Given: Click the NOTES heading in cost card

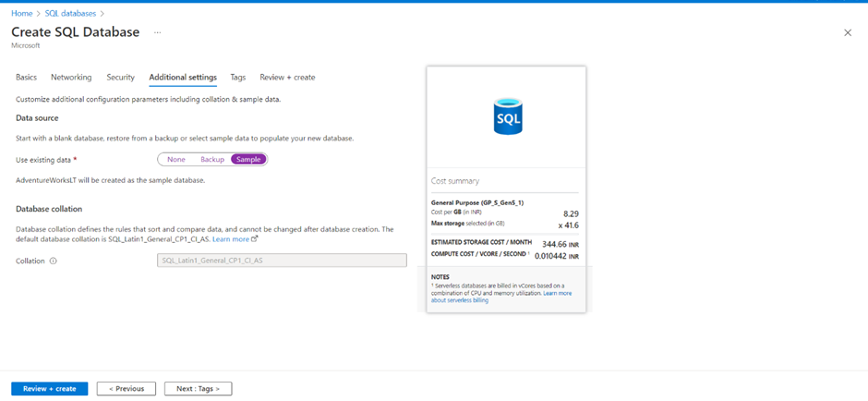Looking at the screenshot, I should 440,276.
